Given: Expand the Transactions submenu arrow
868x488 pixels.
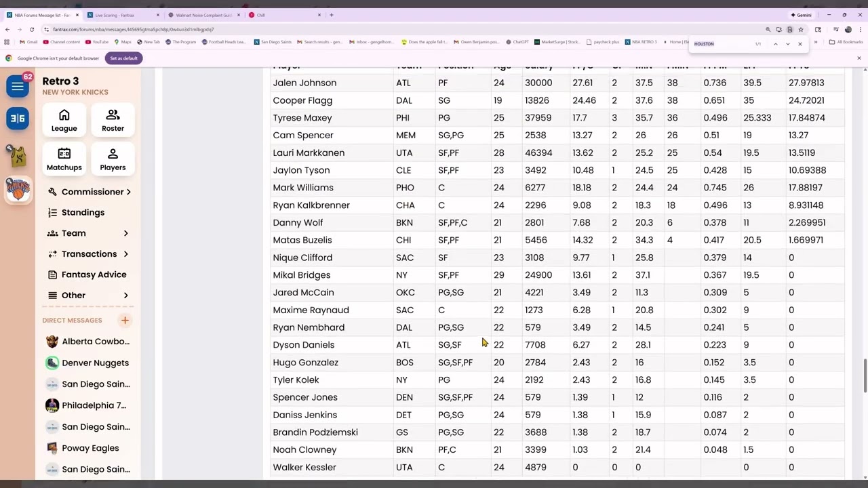Looking at the screenshot, I should click(125, 254).
